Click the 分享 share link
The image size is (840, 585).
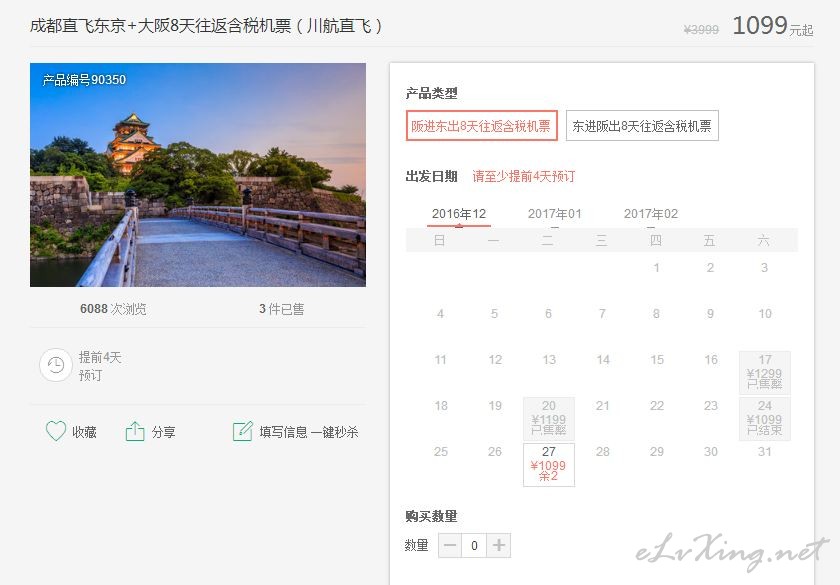pyautogui.click(x=163, y=432)
